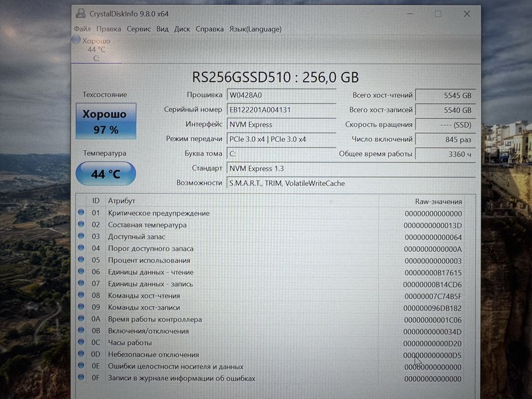Click the CrystalDiskInfo app icon in title bar

click(81, 14)
